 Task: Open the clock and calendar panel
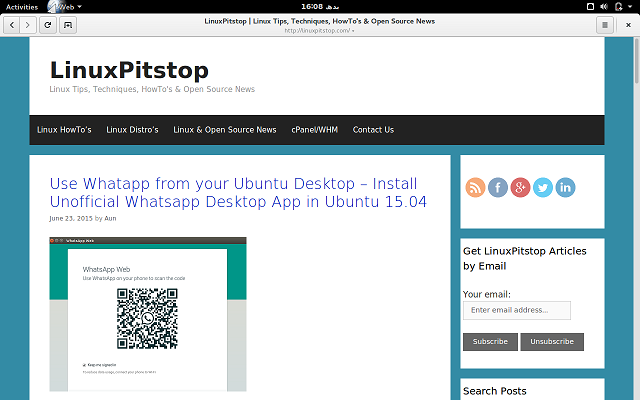pos(320,7)
